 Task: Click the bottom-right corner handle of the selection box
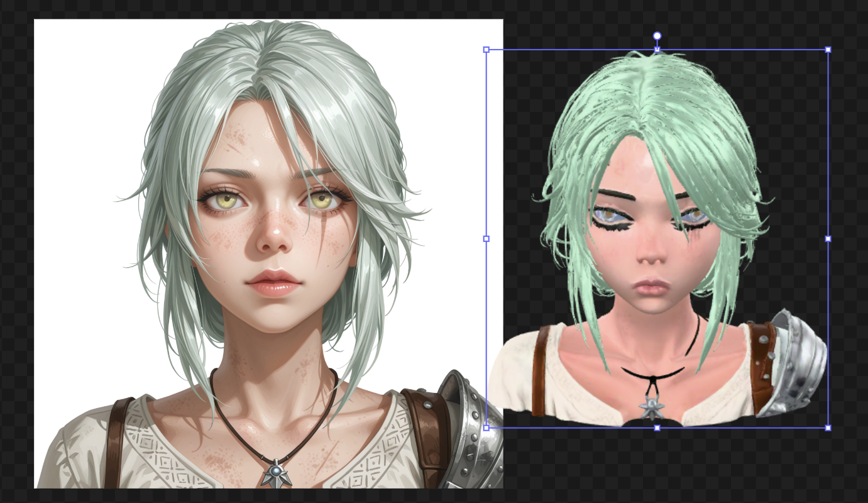828,428
